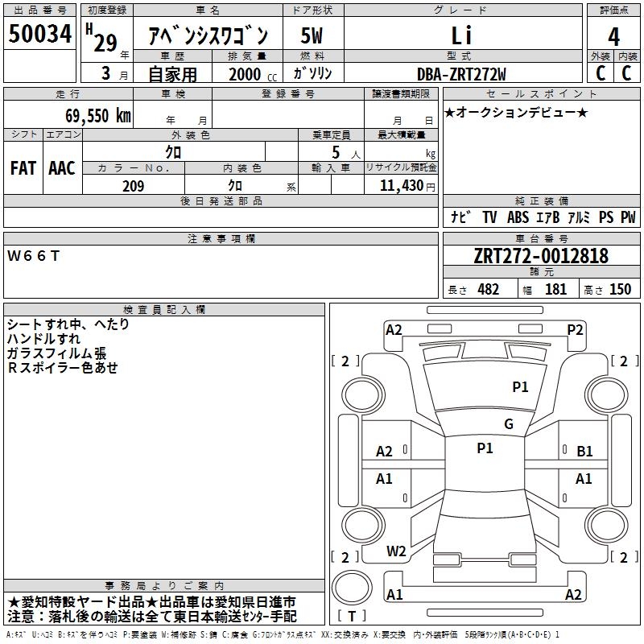Select the length value 482
Screen dimensions: 644x644
point(488,290)
